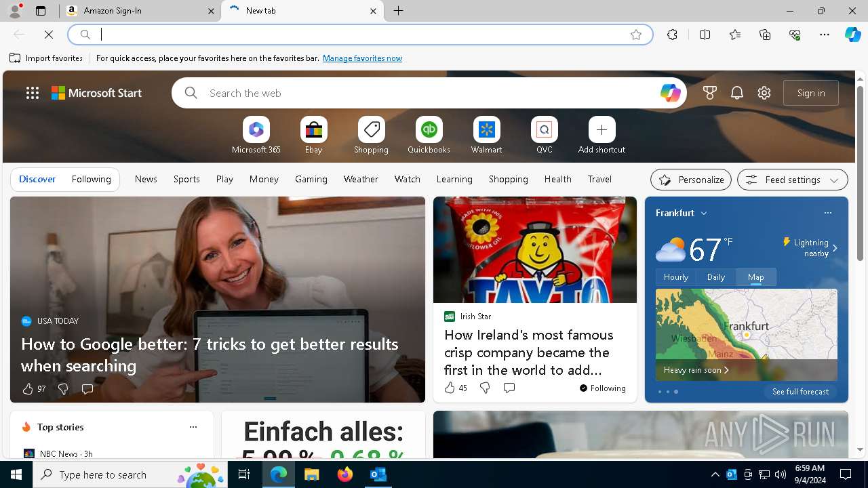Open tab actions menu icon
Image resolution: width=868 pixels, height=488 pixels.
(41, 11)
